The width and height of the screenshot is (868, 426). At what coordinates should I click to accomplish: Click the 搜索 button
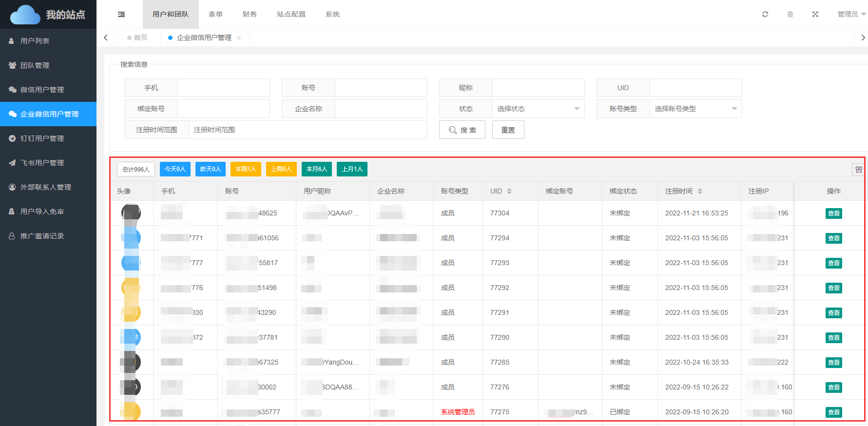[x=462, y=130]
